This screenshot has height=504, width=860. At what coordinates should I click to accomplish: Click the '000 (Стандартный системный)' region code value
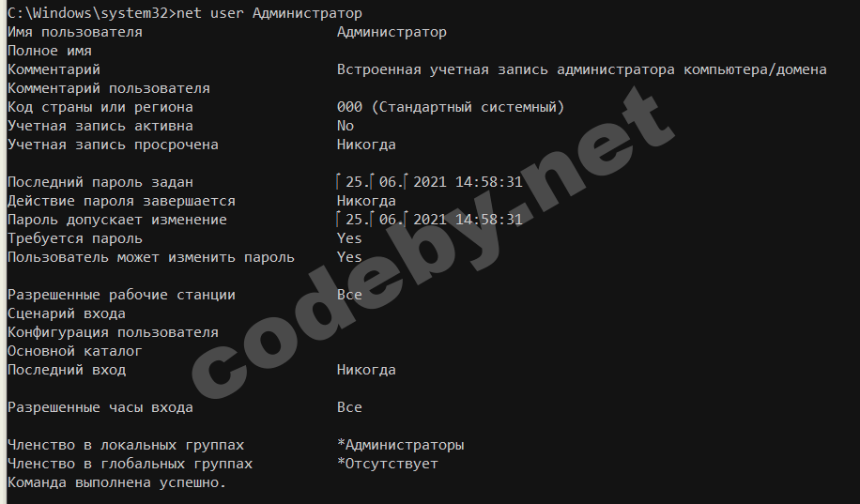coord(451,107)
